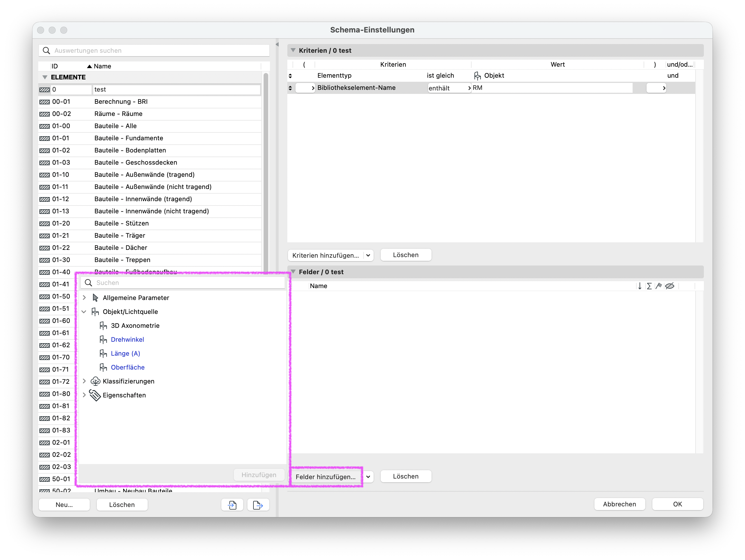Click the sort arrow column icon
745x560 pixels.
pos(640,286)
